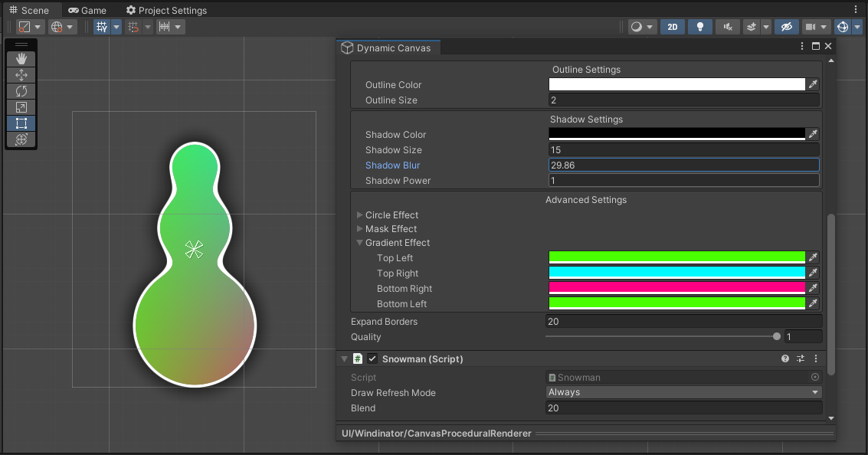Open the Dynamic Canvas panel options menu
This screenshot has width=868, height=455.
pyautogui.click(x=802, y=46)
